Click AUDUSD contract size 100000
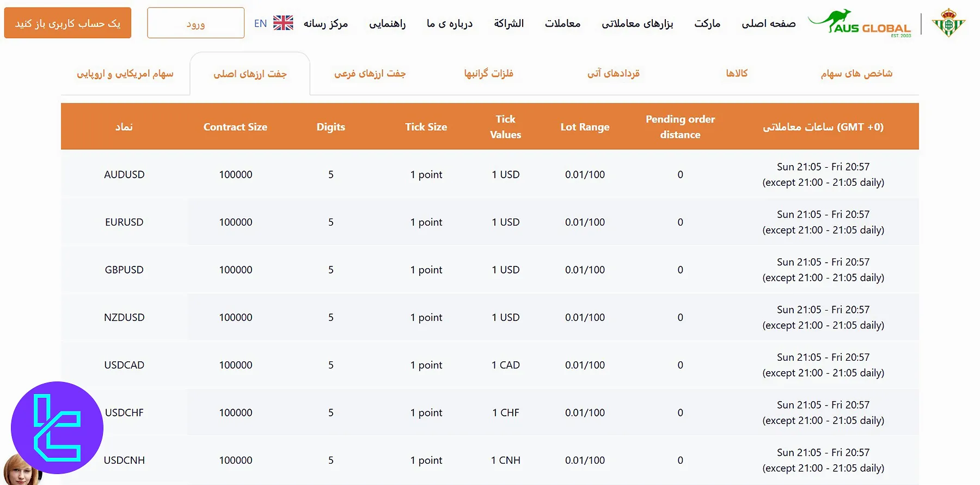 (x=236, y=174)
